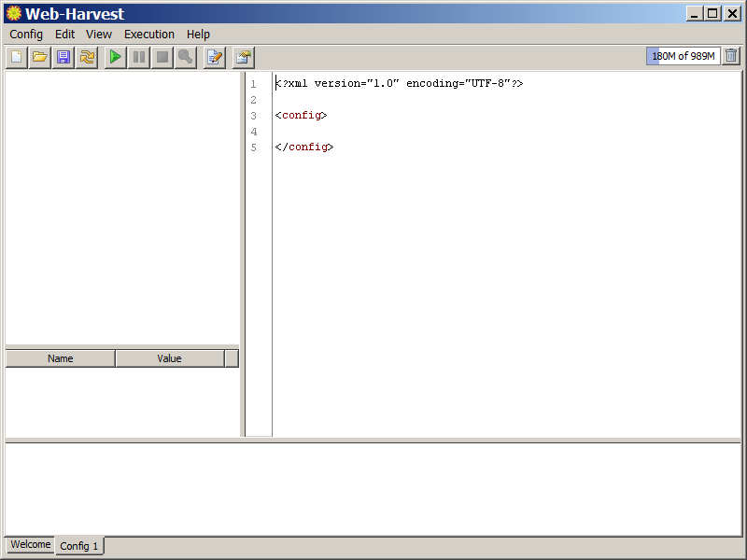The image size is (747, 560).
Task: Refresh the configuration
Action: coord(87,57)
